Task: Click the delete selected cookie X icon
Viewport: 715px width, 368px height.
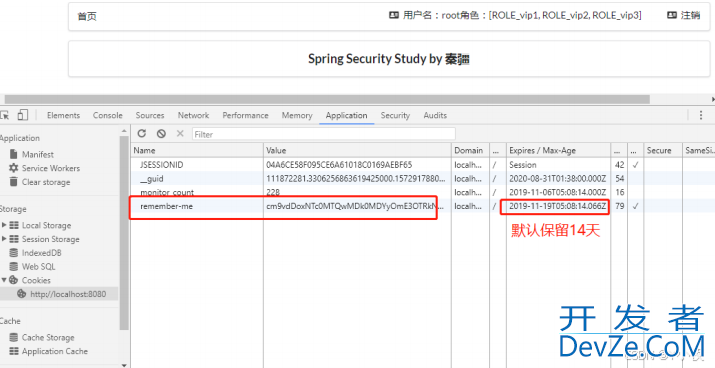Action: pos(180,134)
